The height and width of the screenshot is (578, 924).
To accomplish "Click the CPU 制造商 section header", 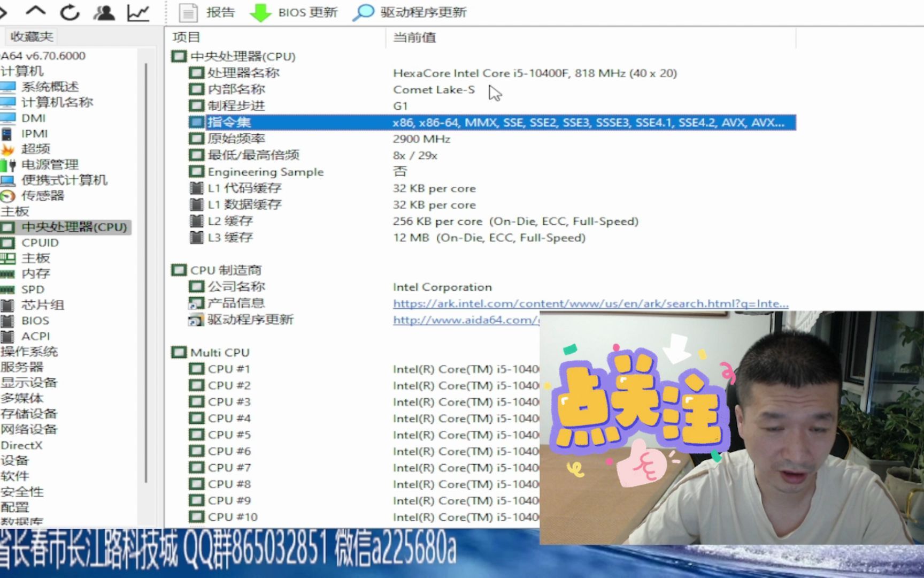I will pyautogui.click(x=217, y=270).
